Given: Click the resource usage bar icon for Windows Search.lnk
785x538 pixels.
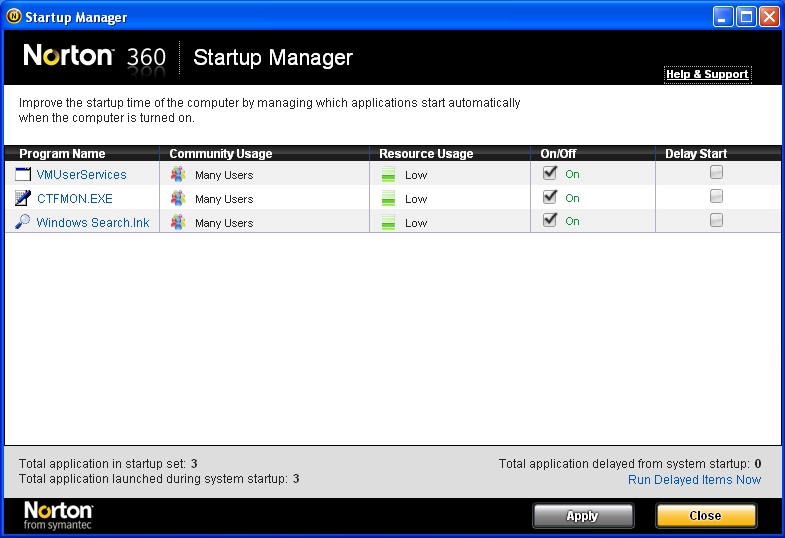Looking at the screenshot, I should [388, 222].
